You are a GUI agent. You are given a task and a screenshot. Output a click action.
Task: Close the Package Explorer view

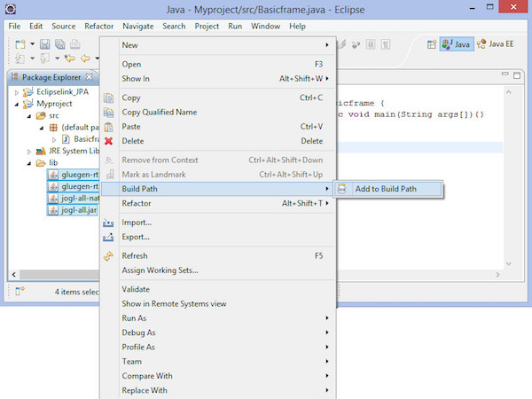tap(89, 77)
